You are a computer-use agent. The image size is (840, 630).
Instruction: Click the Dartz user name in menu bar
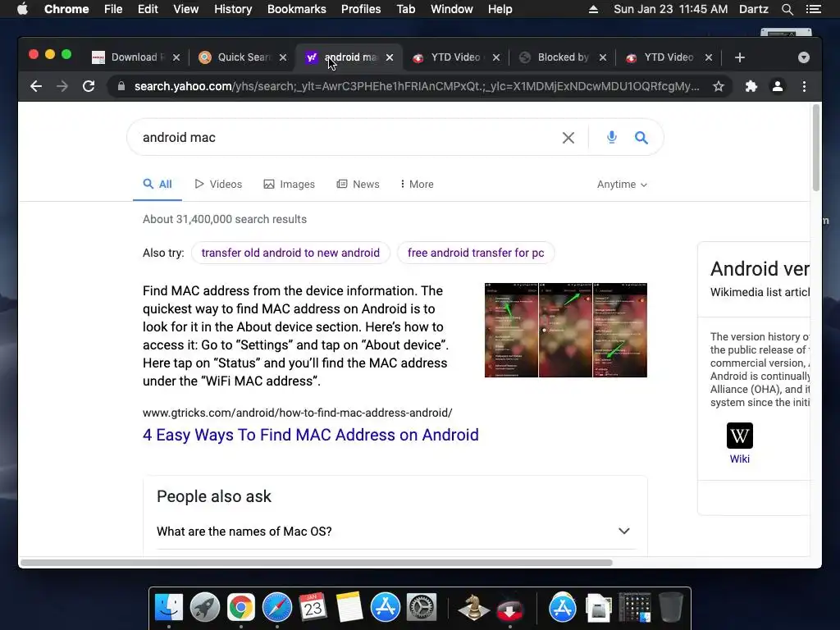(x=753, y=9)
